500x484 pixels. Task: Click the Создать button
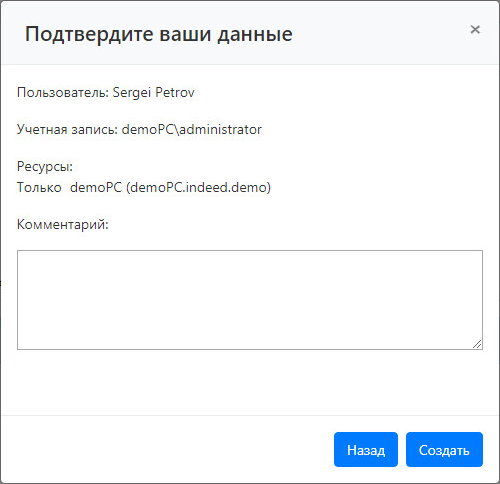[444, 449]
